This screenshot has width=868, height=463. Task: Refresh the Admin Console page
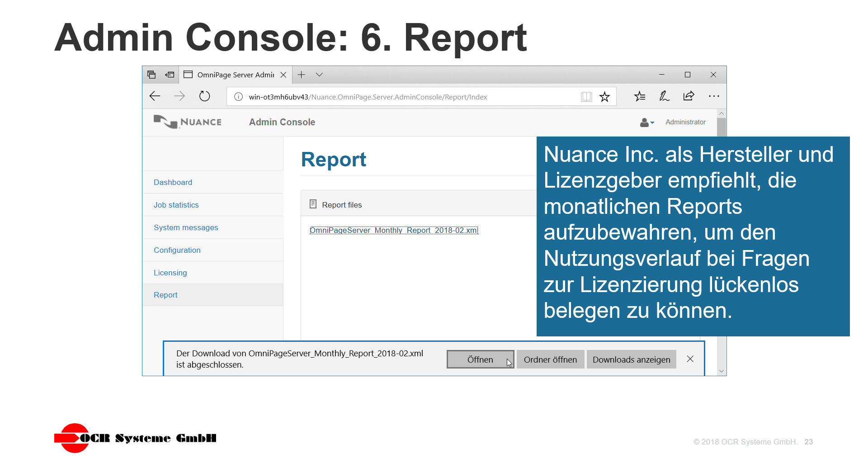(204, 96)
